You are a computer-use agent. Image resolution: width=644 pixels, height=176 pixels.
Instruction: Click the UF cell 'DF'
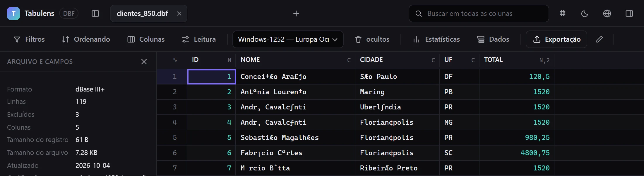point(460,77)
